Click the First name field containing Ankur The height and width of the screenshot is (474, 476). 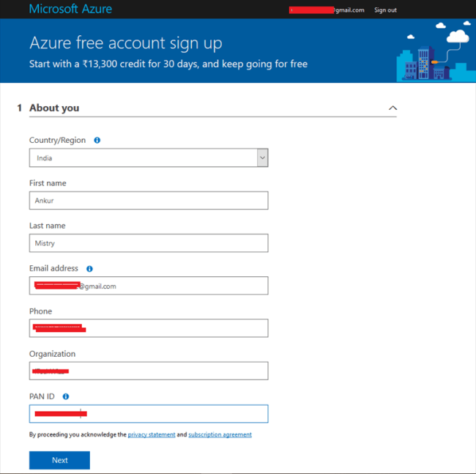click(x=149, y=201)
